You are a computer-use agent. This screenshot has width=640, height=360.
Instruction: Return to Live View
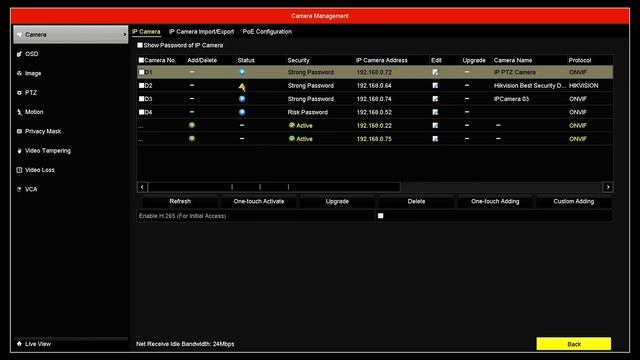point(38,344)
